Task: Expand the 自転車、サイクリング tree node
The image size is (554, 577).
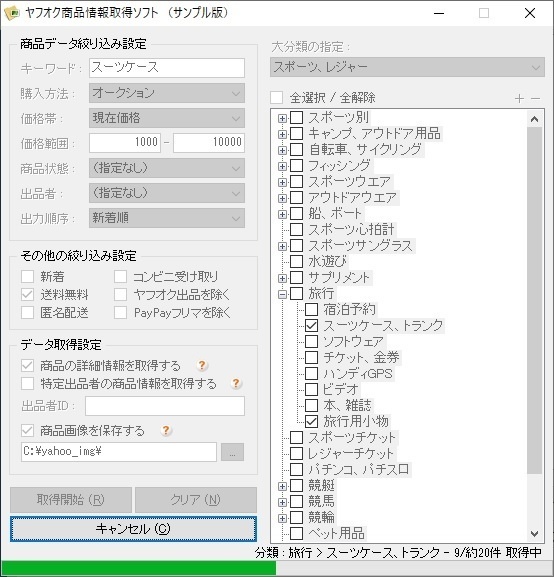Action: (x=282, y=150)
